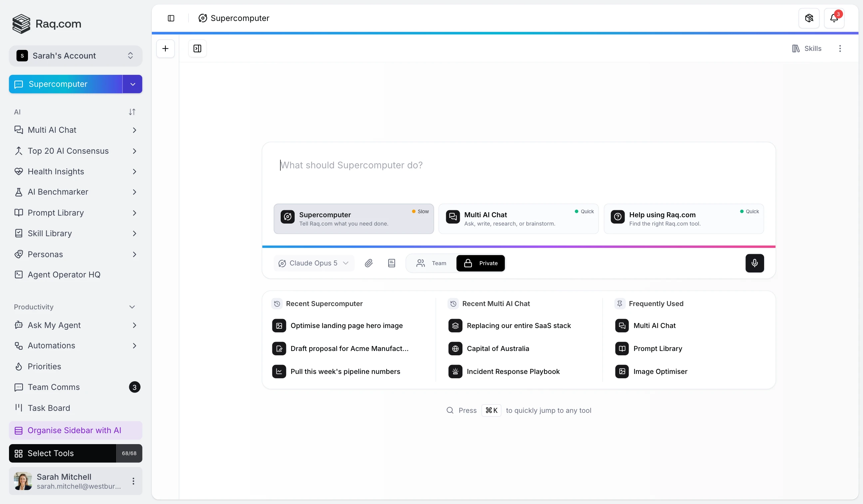Open Priorities tool
Screen dimensions: 863x504
pos(75,366)
